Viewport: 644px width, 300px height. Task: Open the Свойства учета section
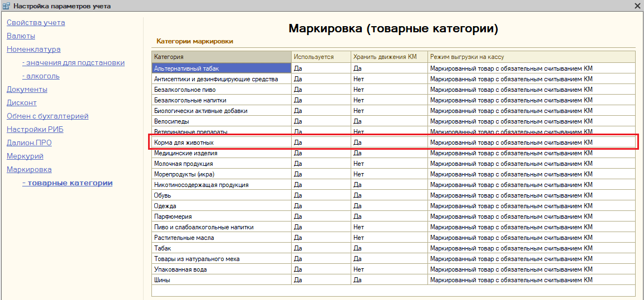36,23
